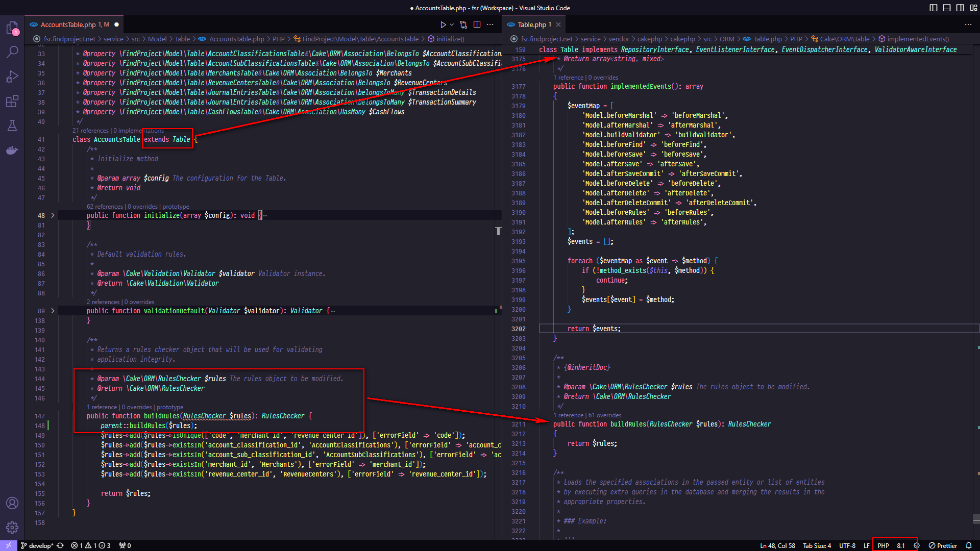Toggle the secondary side bar layout
Viewport: 980px width, 551px height.
[x=960, y=8]
